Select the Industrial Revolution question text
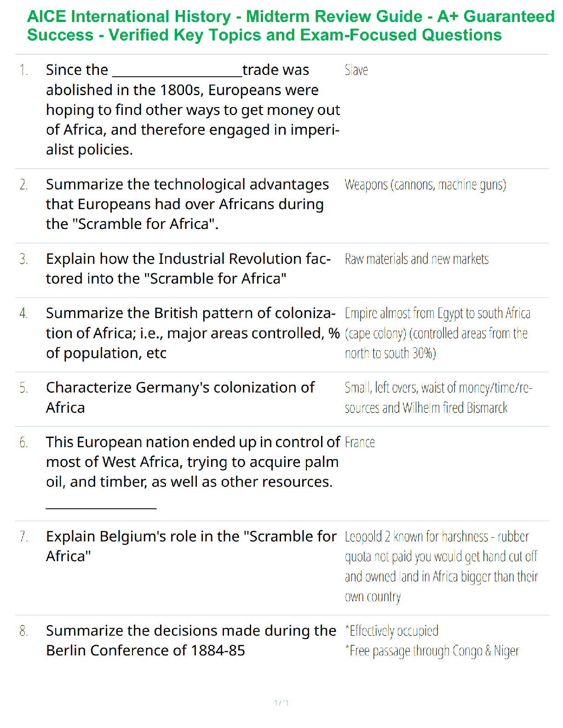 pyautogui.click(x=188, y=269)
